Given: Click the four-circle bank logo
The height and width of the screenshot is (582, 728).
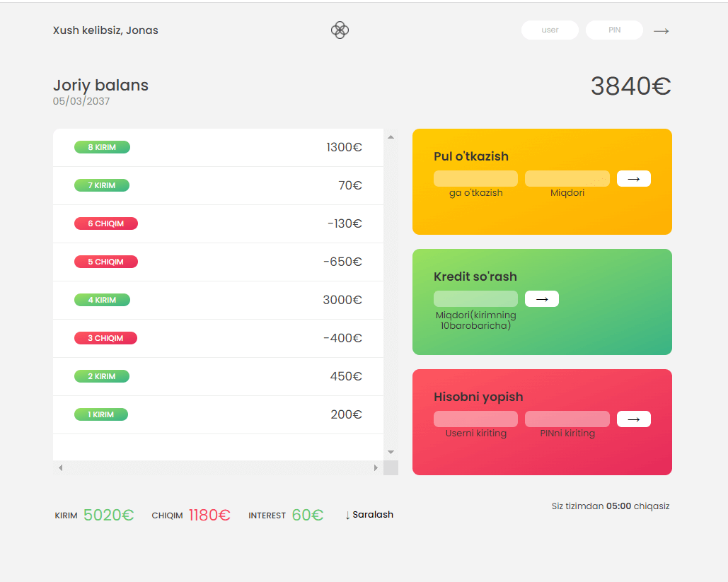Looking at the screenshot, I should click(x=340, y=30).
